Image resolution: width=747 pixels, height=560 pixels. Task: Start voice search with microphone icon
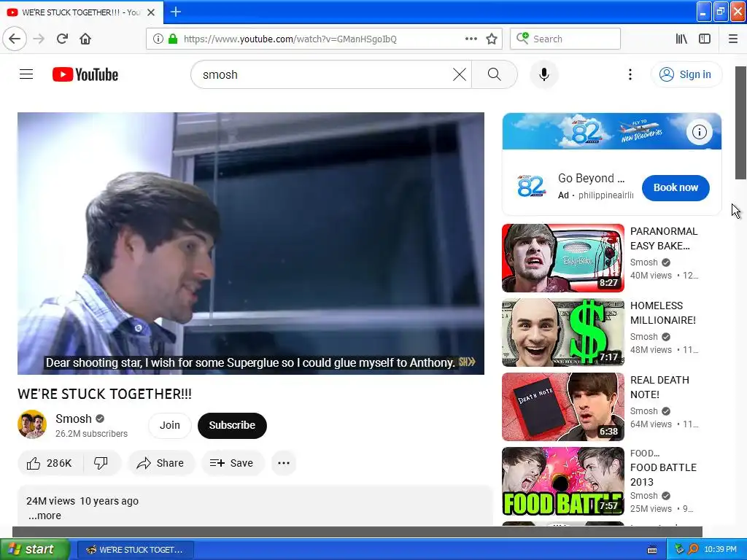pos(544,74)
